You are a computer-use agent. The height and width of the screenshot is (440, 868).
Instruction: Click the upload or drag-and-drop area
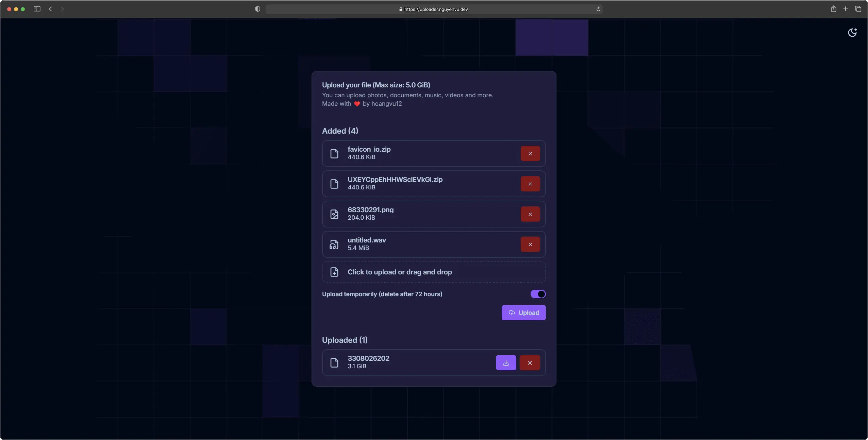pos(434,272)
